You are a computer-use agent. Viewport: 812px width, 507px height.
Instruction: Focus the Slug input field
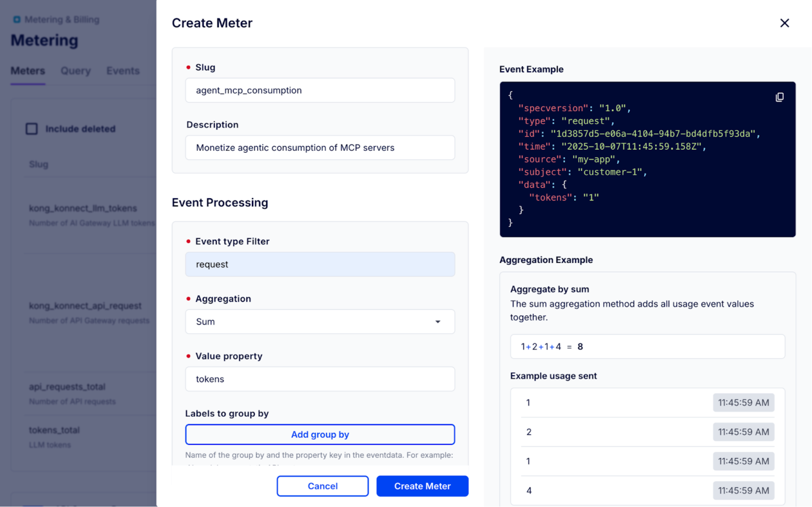click(x=320, y=90)
